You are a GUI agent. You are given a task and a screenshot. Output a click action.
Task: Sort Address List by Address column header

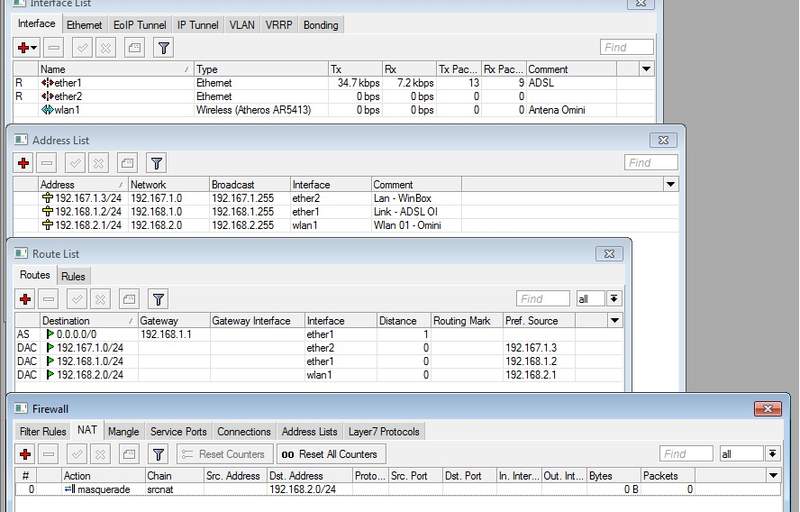[x=82, y=184]
